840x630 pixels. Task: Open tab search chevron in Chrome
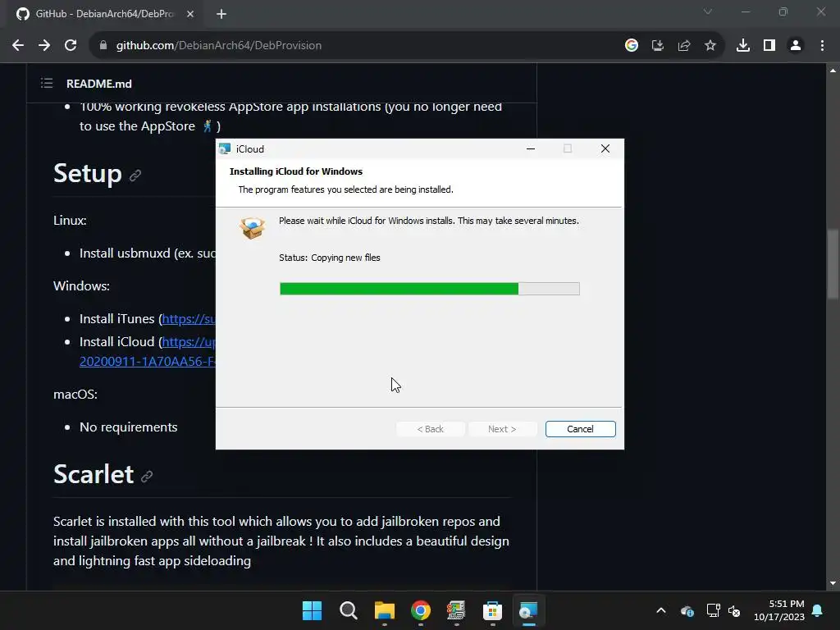[x=708, y=11]
